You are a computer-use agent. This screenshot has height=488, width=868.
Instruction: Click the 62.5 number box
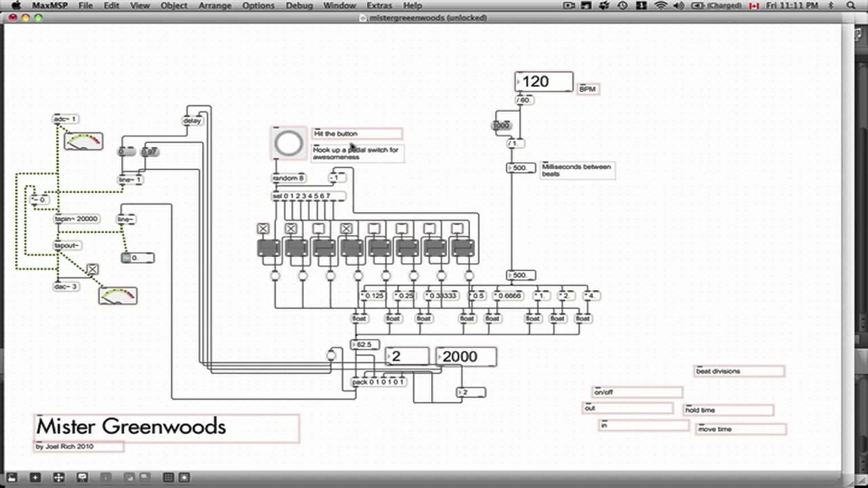click(365, 345)
